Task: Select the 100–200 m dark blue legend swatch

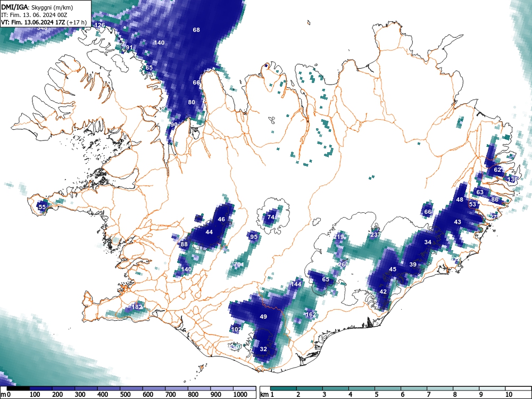Action: [x=40, y=388]
